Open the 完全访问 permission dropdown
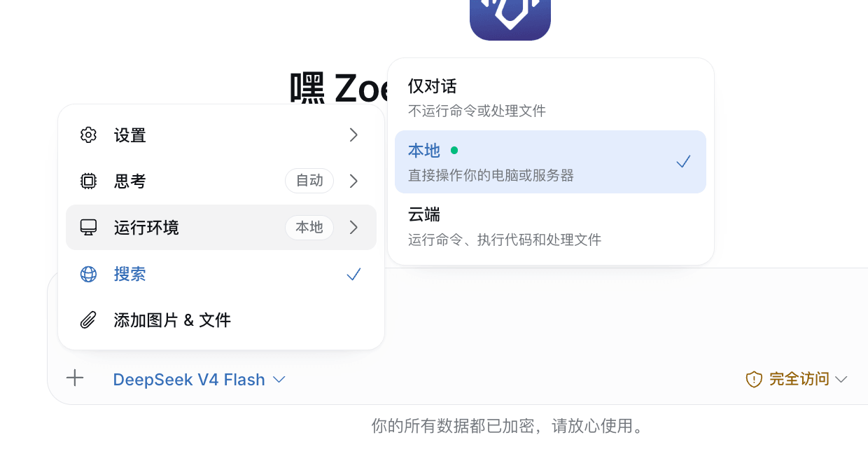 pyautogui.click(x=797, y=379)
